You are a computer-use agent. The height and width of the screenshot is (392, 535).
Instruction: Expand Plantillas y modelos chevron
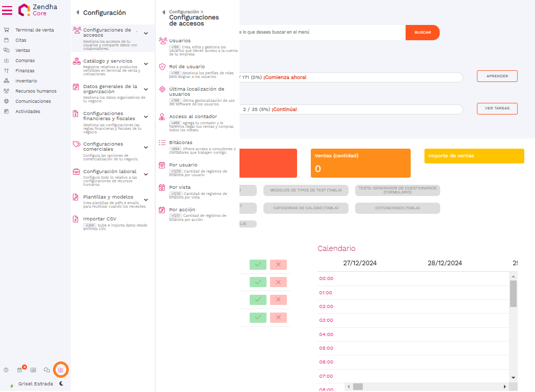(x=146, y=197)
